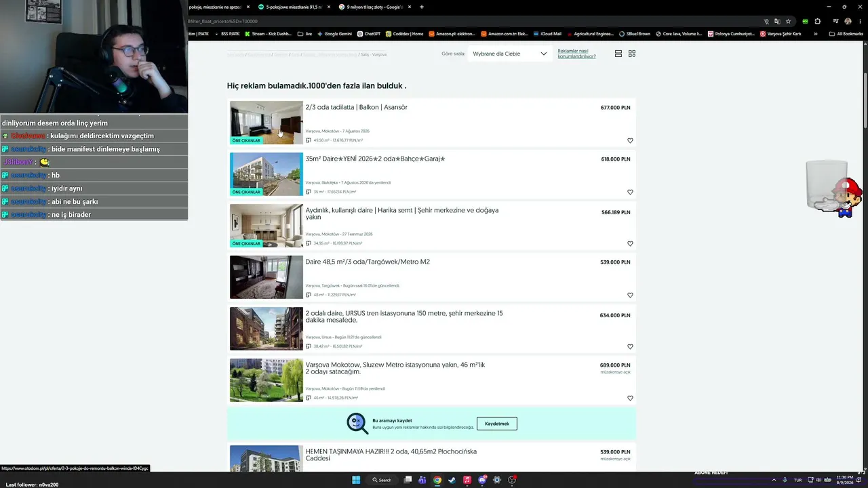
Task: Open 'Varşova Mokotow, Sluzew Metro' listing title
Action: point(395,368)
